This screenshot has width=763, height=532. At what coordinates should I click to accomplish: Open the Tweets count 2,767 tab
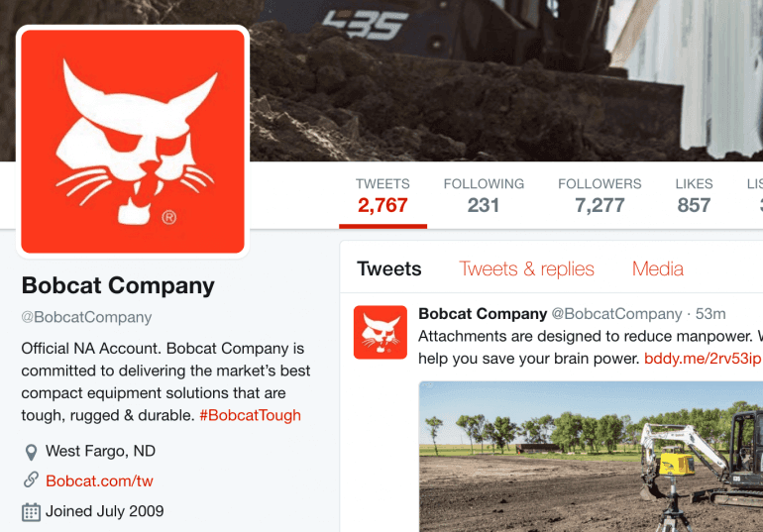point(382,197)
